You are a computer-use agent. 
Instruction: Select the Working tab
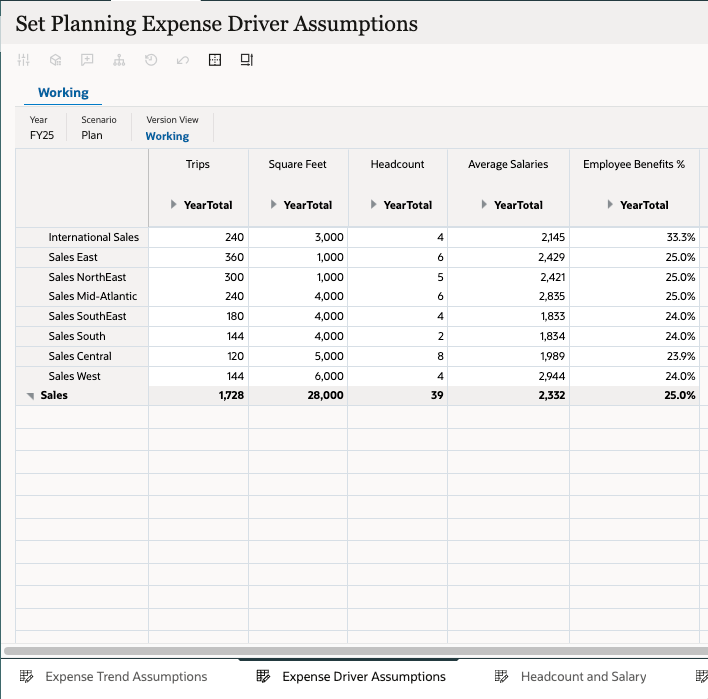63,93
